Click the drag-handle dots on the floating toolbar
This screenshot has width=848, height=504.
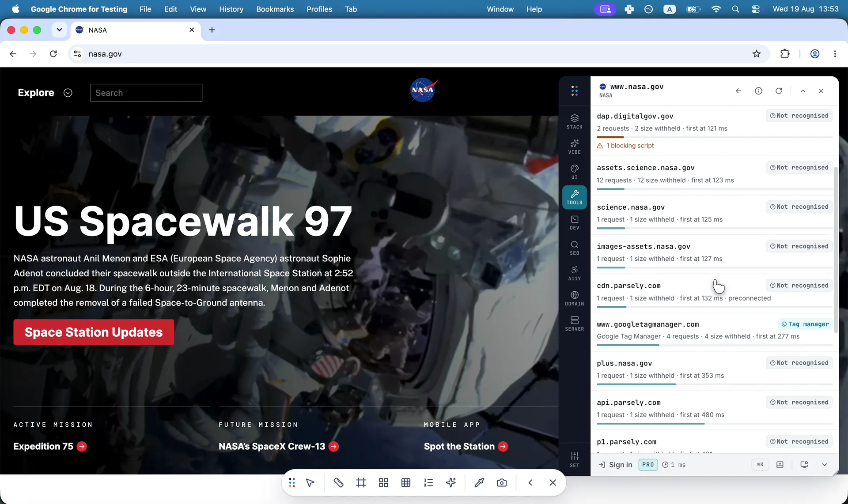(292, 483)
